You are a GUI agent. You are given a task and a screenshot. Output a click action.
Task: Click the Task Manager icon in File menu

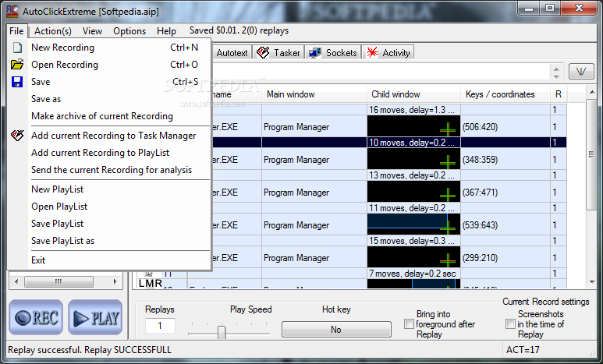tap(17, 136)
